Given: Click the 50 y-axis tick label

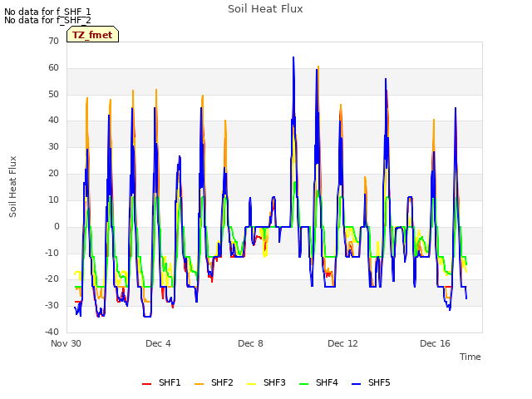Looking at the screenshot, I should coord(53,94).
